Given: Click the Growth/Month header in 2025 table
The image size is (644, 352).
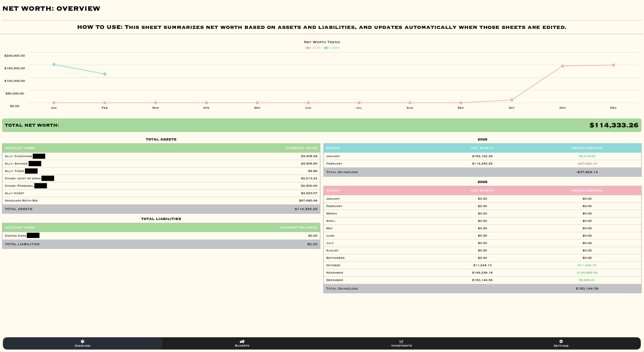Looking at the screenshot, I should (x=587, y=191).
